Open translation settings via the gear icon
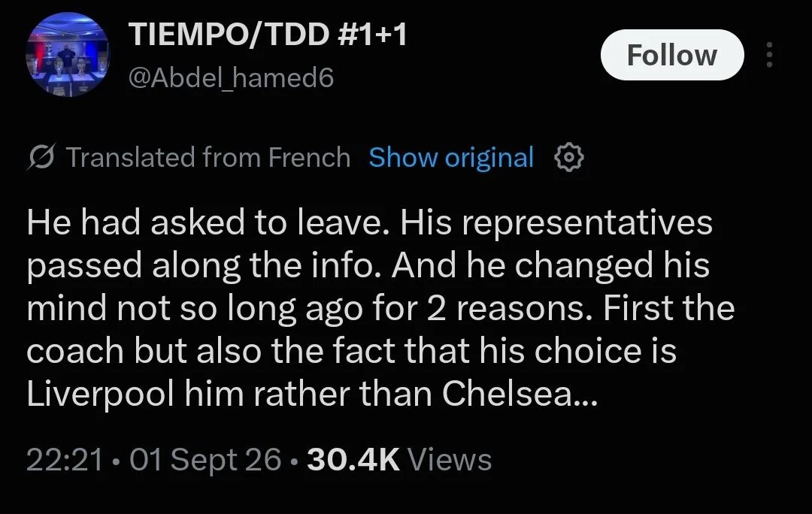The width and height of the screenshot is (812, 514). [x=568, y=157]
